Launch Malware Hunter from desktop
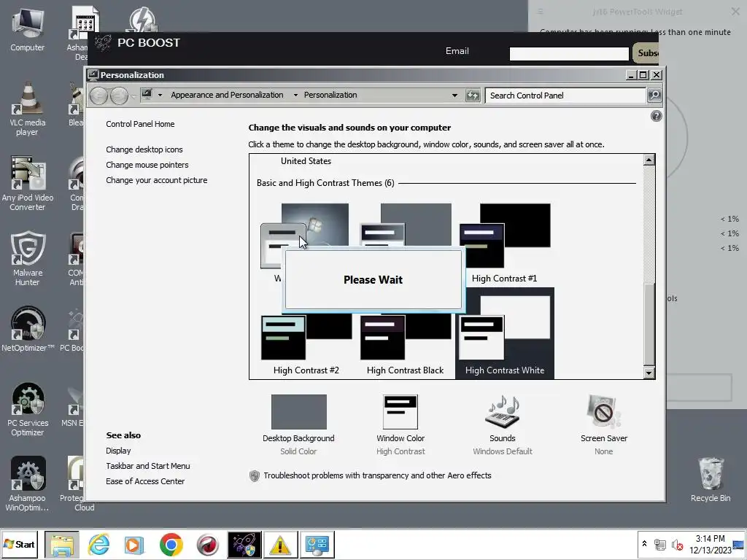Image resolution: width=747 pixels, height=560 pixels. tap(27, 259)
